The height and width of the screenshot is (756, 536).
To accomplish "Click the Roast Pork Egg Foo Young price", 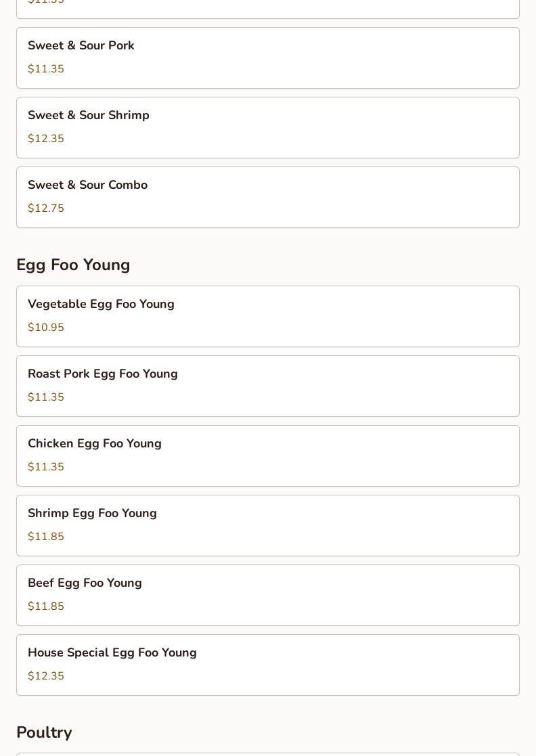I will (46, 397).
